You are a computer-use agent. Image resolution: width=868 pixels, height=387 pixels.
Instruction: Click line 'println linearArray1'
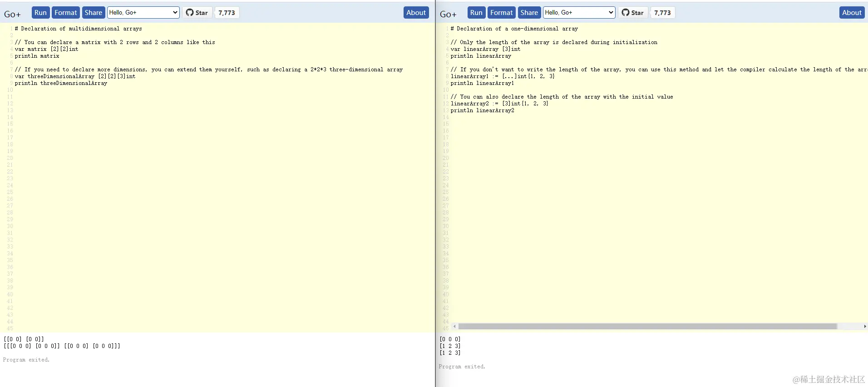click(482, 83)
